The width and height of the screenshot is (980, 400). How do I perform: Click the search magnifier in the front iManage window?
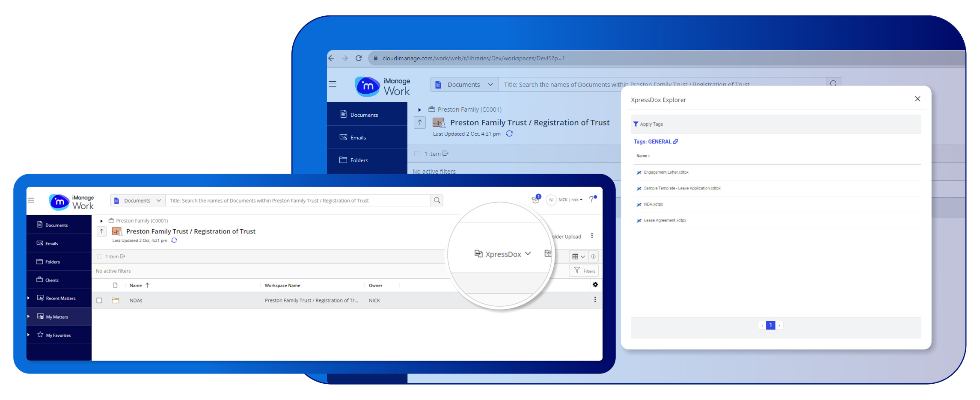tap(437, 200)
